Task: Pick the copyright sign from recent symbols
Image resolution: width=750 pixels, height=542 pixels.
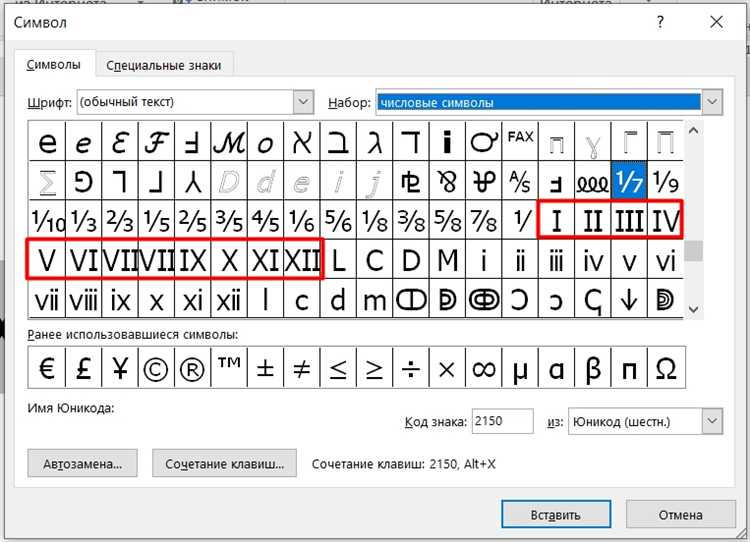Action: coord(156,368)
